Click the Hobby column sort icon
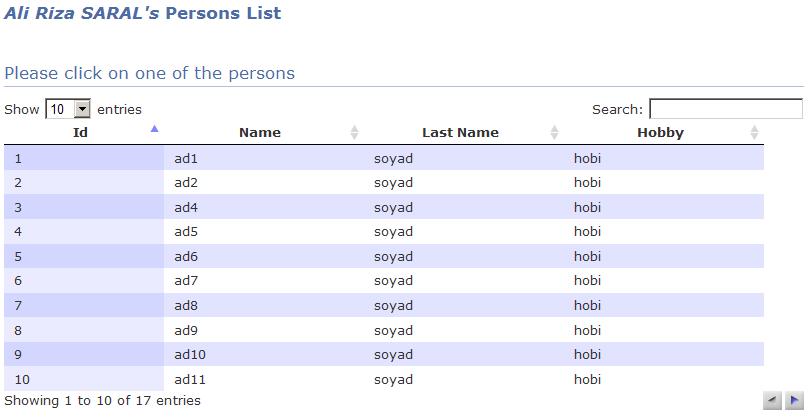Viewport: 812px width, 418px height. coord(754,132)
